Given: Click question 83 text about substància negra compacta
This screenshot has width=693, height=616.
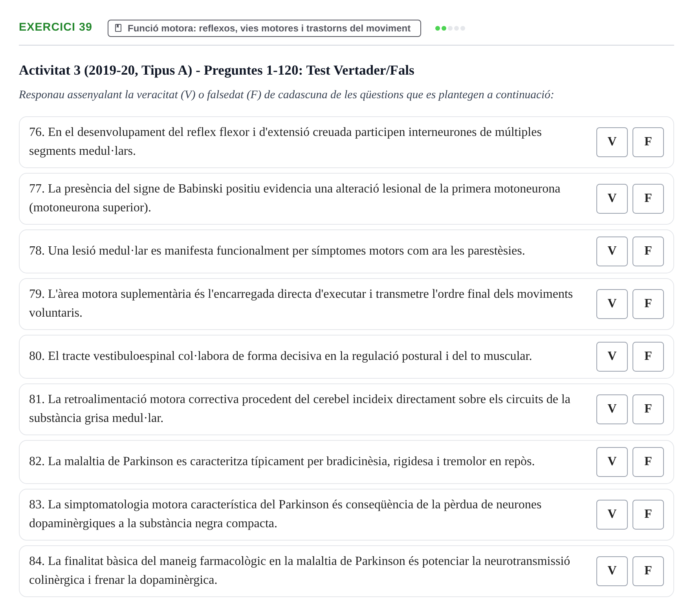Looking at the screenshot, I should pyautogui.click(x=285, y=514).
